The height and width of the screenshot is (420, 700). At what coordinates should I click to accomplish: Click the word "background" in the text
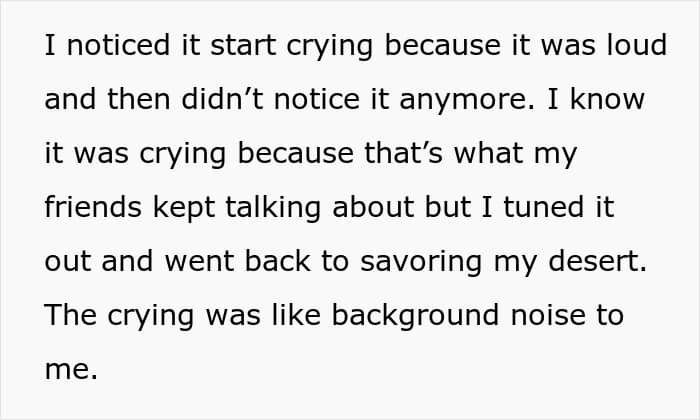click(415, 315)
